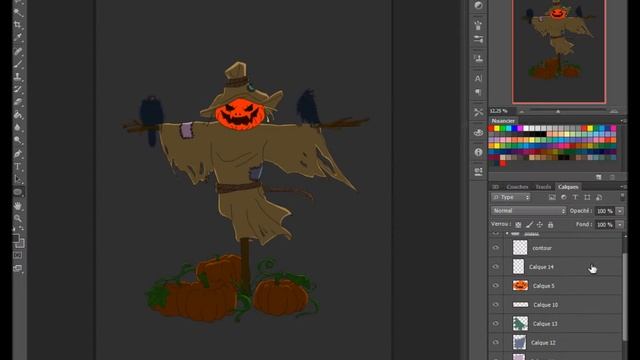Hide the Calque 13 layer
640x360 pixels.
(x=496, y=323)
